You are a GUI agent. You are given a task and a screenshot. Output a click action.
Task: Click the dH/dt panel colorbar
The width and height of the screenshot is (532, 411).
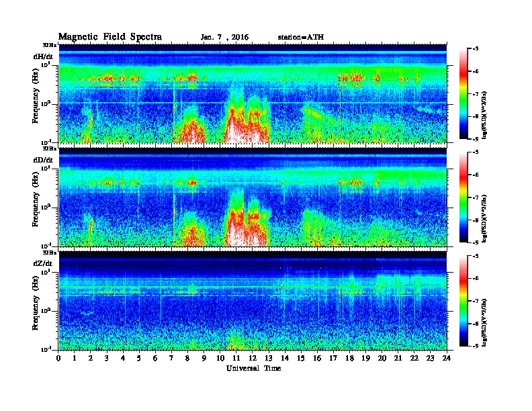point(463,94)
